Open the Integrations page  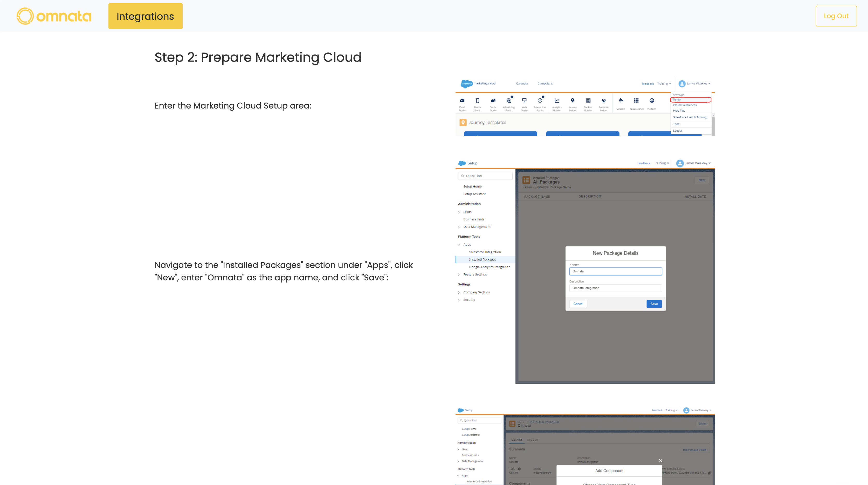[x=145, y=16]
